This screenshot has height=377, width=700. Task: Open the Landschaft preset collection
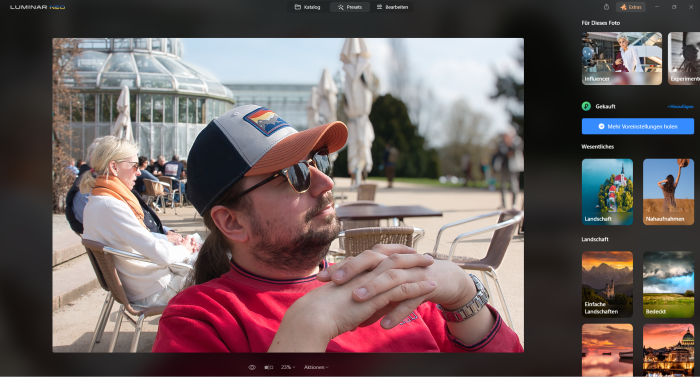click(x=607, y=192)
